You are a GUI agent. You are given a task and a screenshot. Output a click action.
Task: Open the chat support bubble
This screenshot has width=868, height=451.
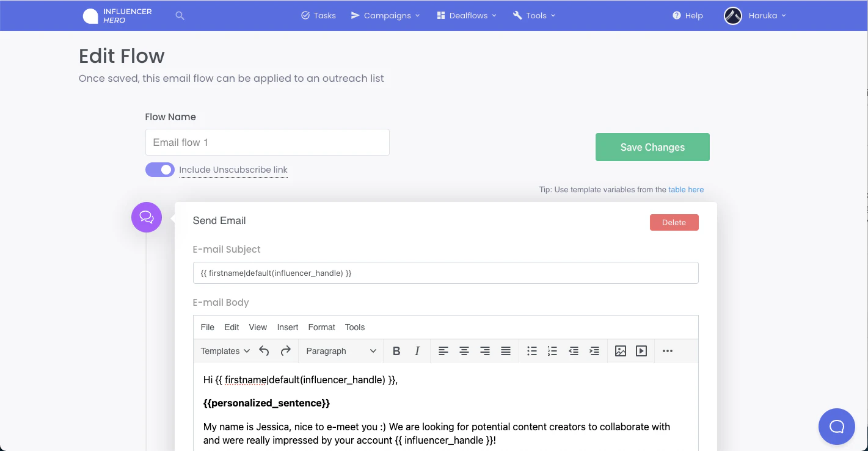coord(836,426)
